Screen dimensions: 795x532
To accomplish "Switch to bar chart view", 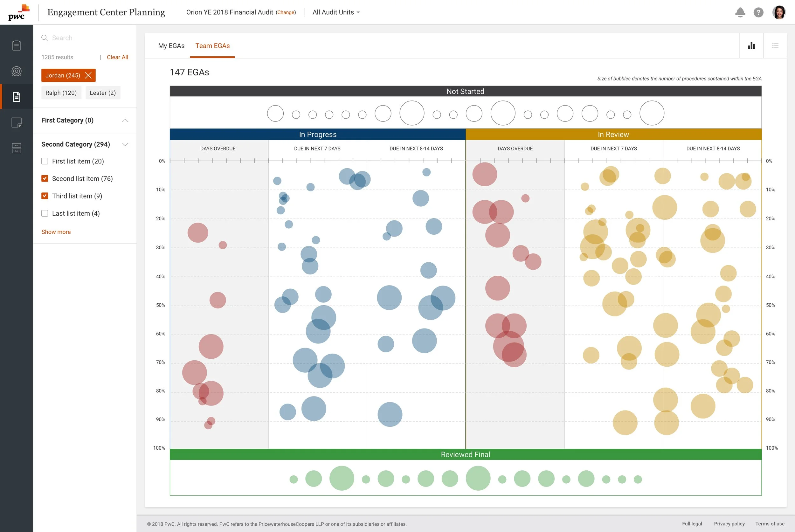I will pos(751,45).
